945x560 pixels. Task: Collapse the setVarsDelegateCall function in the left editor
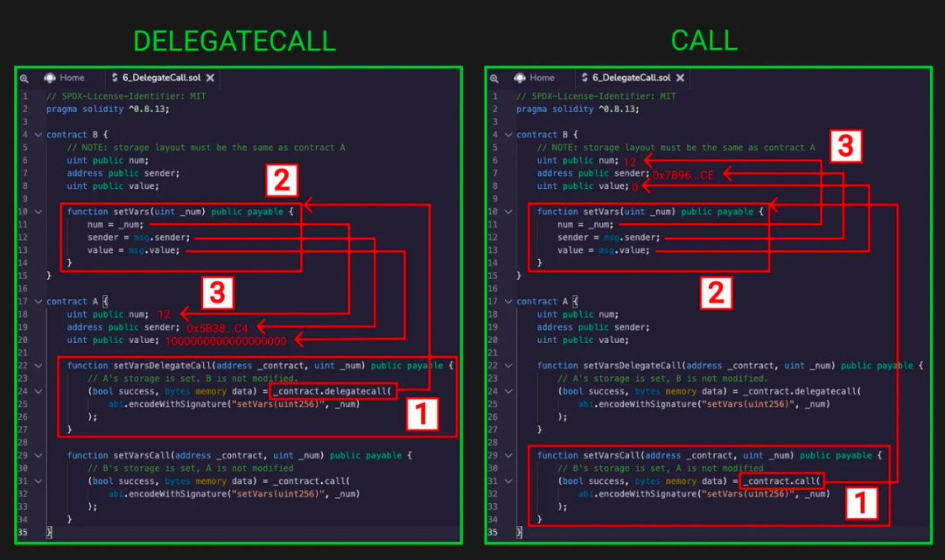coord(37,365)
